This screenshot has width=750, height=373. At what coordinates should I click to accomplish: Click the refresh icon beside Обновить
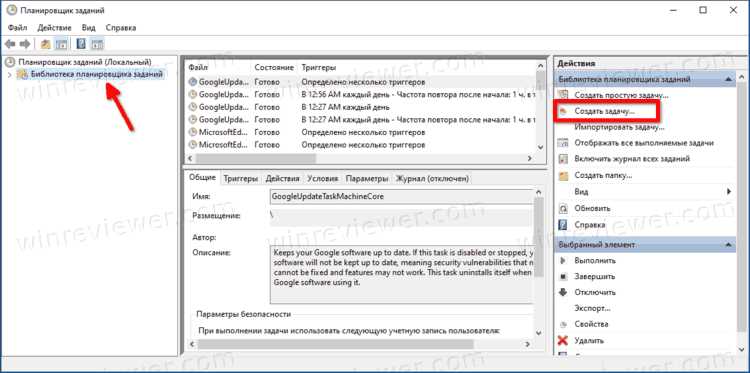click(x=564, y=208)
